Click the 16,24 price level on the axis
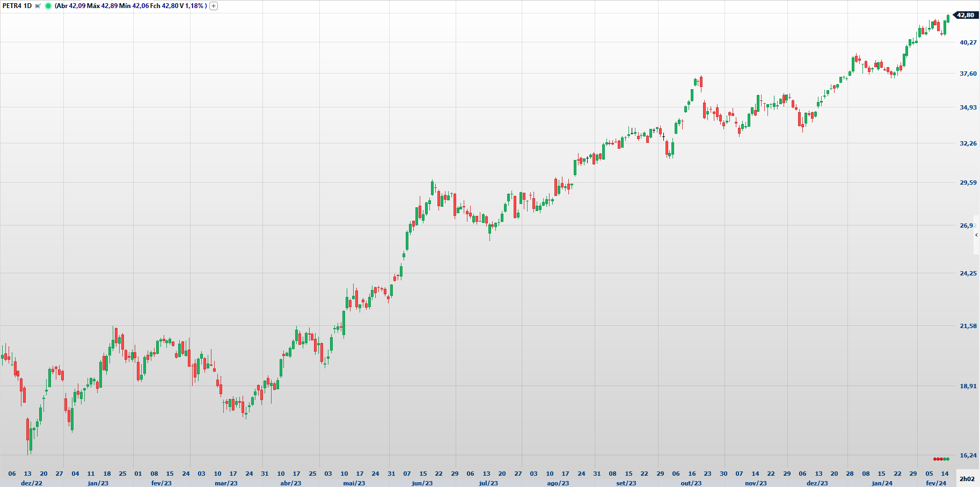Screen dimensions: 980x487 coord(968,455)
